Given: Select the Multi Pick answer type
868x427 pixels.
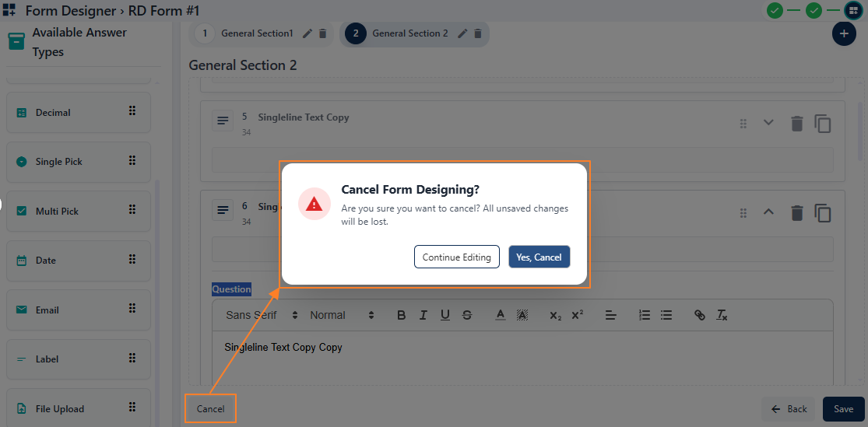Looking at the screenshot, I should (79, 212).
